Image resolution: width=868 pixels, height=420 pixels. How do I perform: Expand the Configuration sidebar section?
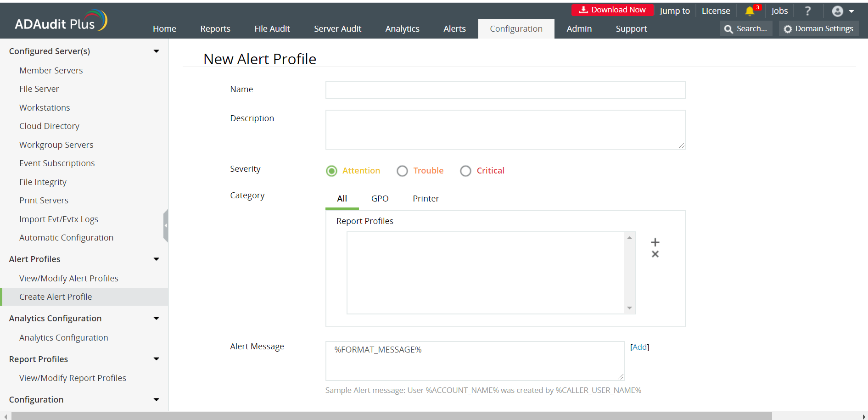156,399
